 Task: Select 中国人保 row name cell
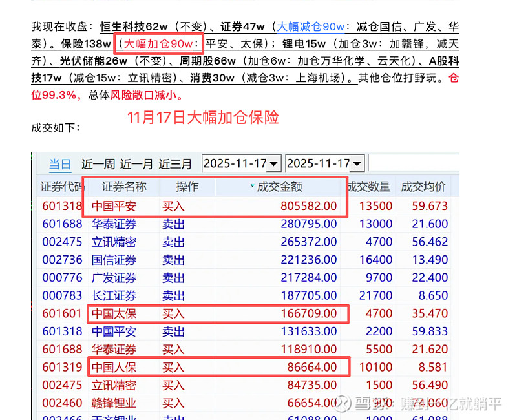pos(114,367)
